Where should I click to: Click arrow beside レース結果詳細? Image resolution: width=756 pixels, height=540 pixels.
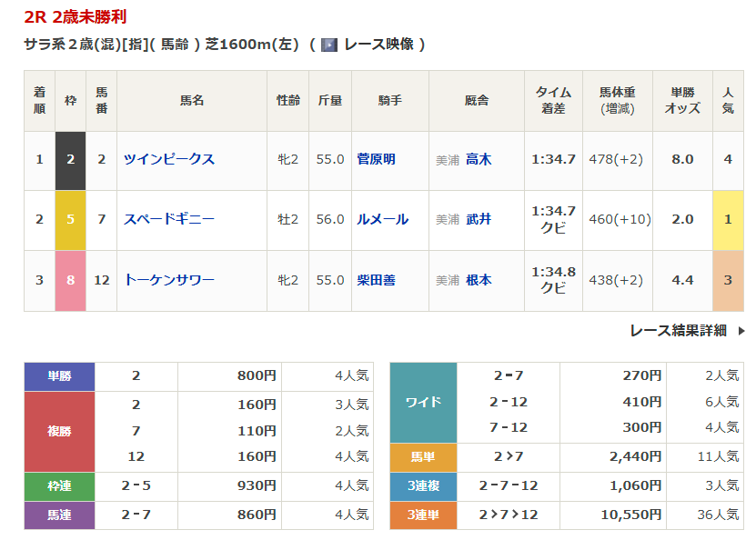click(x=741, y=331)
